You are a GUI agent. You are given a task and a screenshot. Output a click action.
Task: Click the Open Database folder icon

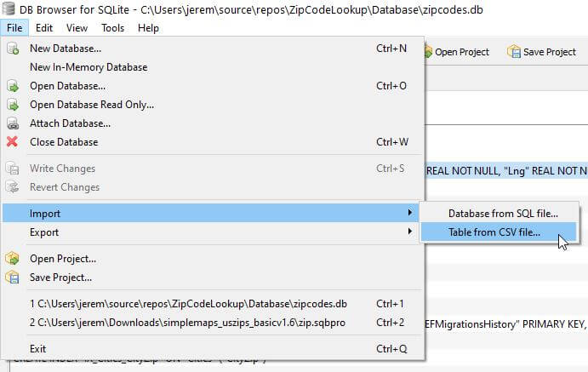pyautogui.click(x=13, y=86)
